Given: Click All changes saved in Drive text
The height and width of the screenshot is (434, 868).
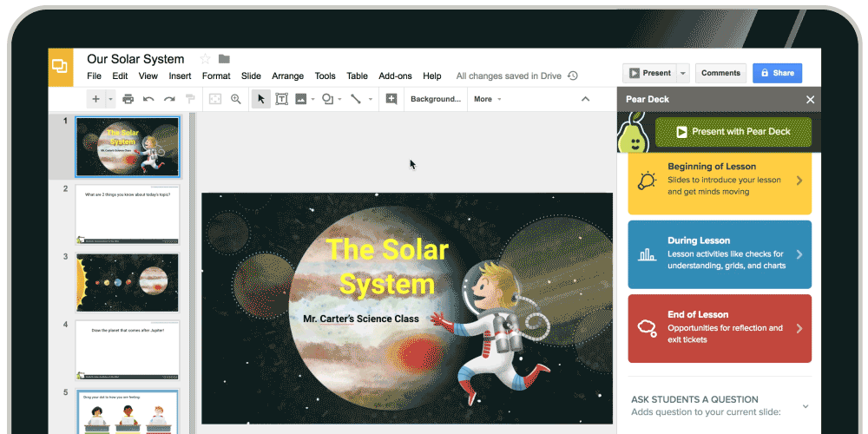Looking at the screenshot, I should click(509, 76).
